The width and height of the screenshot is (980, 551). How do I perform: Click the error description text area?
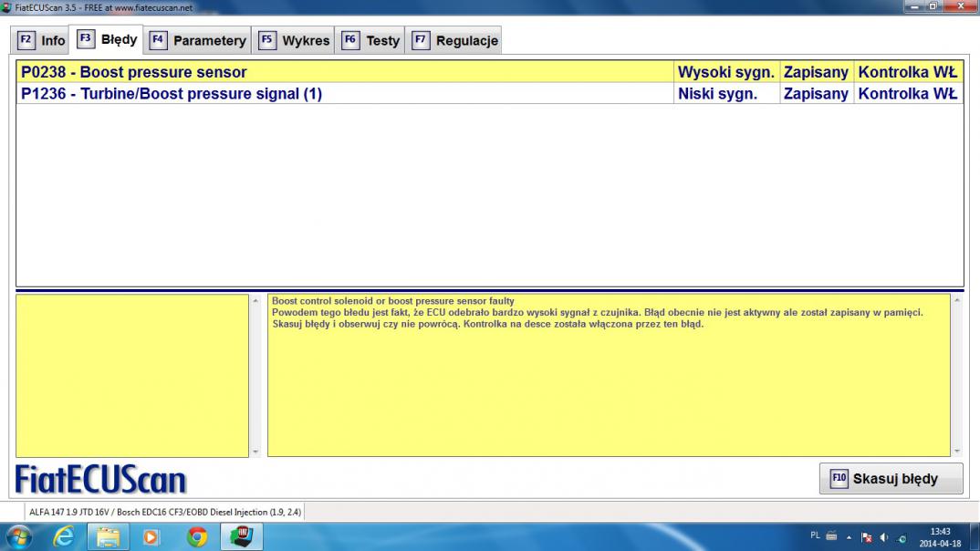(x=609, y=376)
